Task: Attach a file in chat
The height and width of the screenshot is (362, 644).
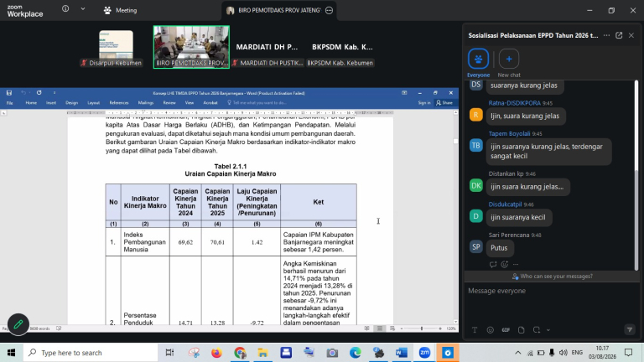Action: tap(522, 330)
